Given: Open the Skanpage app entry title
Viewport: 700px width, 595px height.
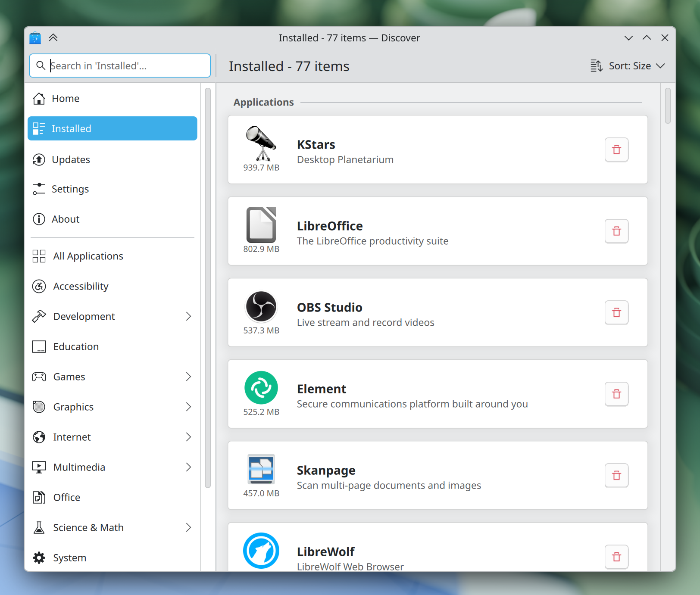Looking at the screenshot, I should [x=326, y=470].
